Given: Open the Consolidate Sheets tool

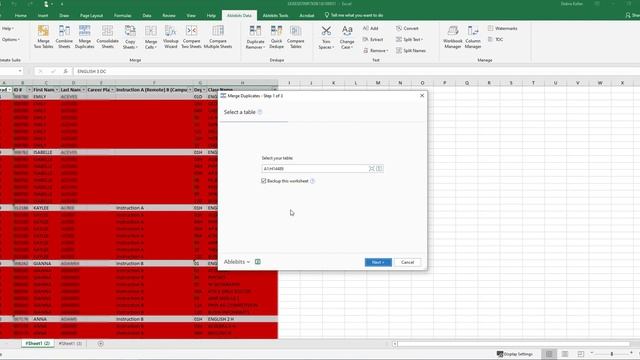Looking at the screenshot, I should [x=107, y=37].
